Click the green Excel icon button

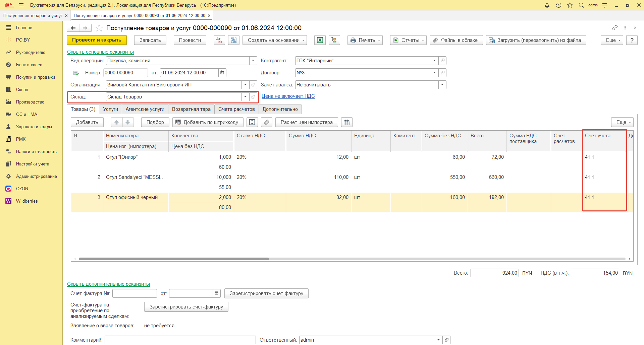pos(320,40)
